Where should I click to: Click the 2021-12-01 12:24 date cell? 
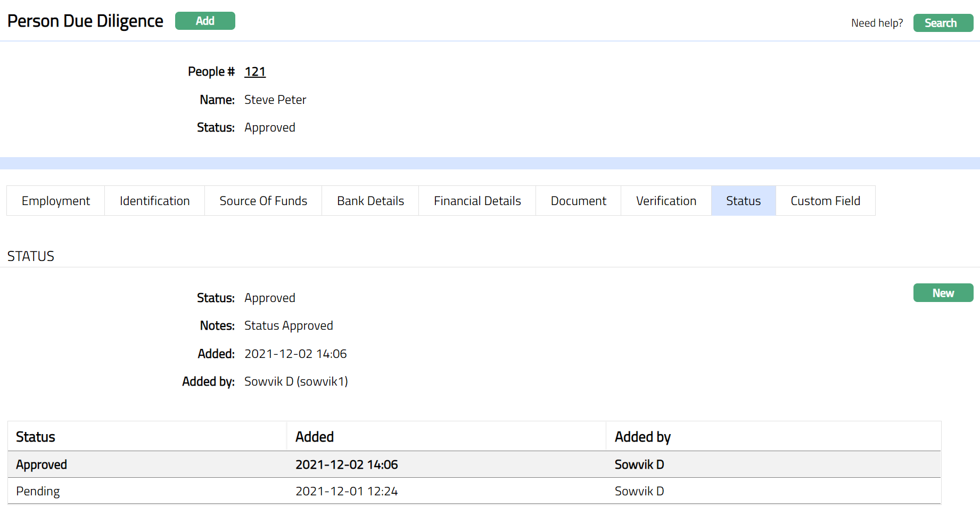(347, 491)
